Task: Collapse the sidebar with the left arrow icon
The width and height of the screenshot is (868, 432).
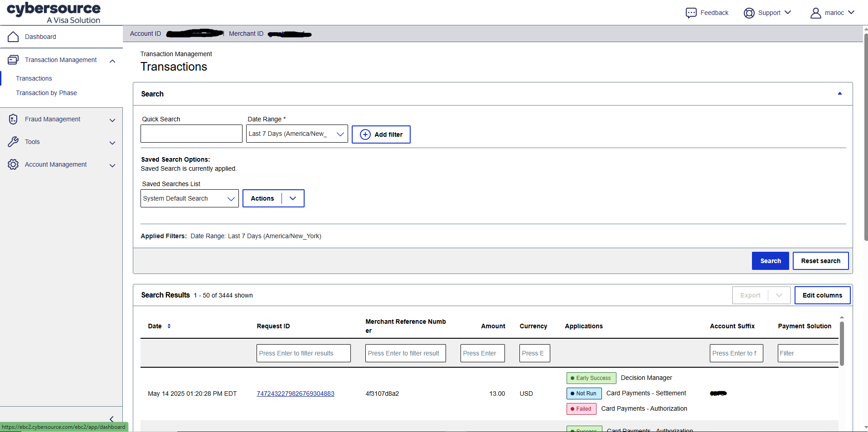Action: (112, 419)
